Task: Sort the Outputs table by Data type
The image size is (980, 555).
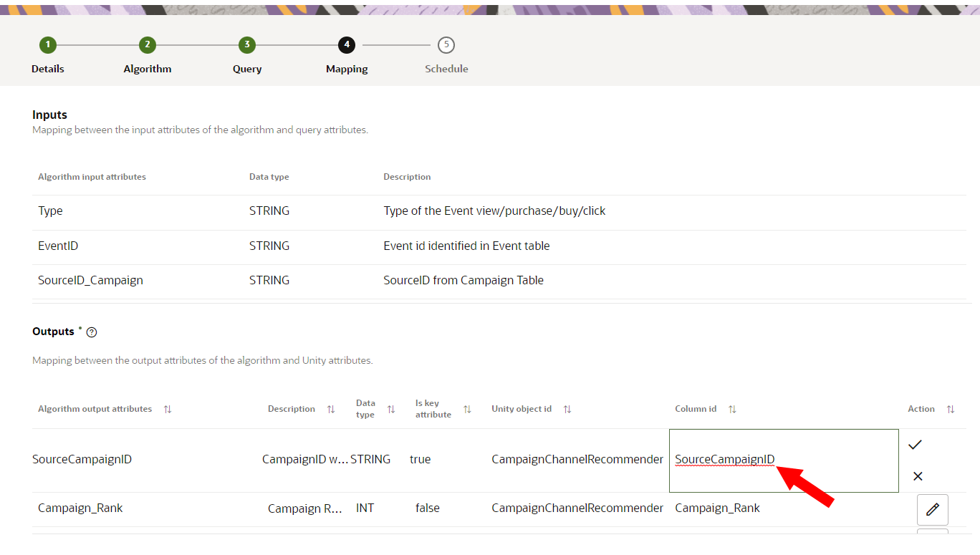Action: (391, 409)
